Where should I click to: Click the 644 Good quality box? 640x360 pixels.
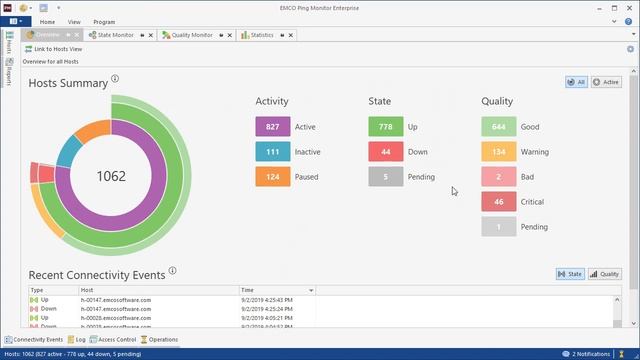point(499,127)
